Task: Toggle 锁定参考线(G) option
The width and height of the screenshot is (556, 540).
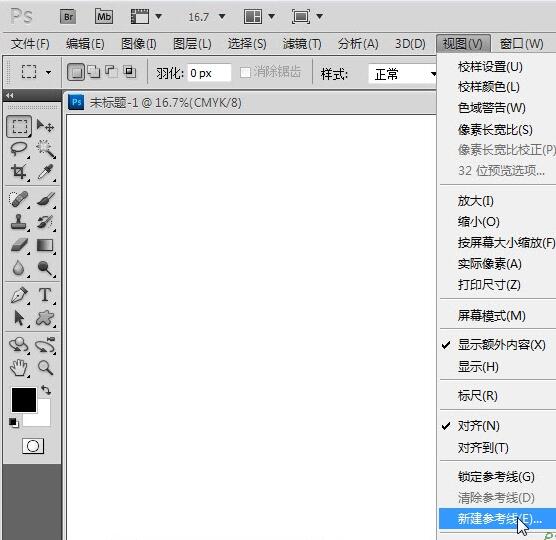Action: tap(497, 477)
